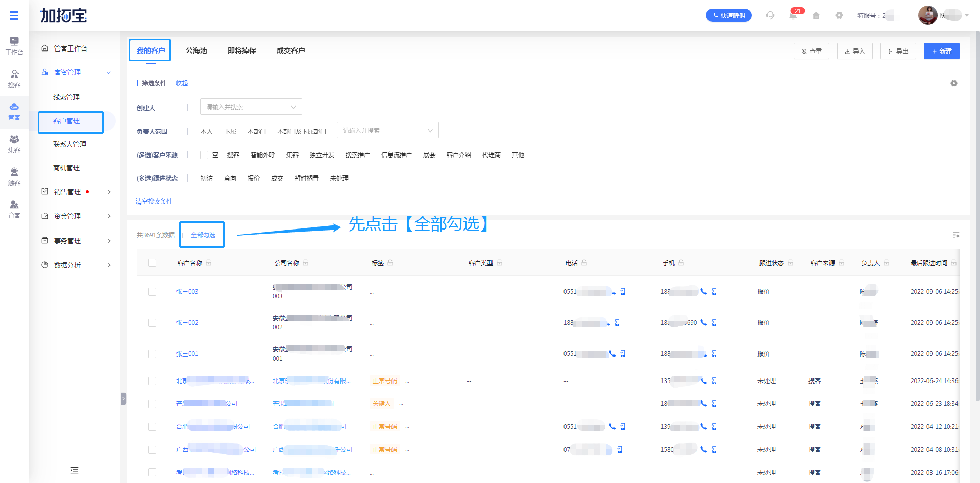
Task: Tick the 空 customer source checkbox
Action: (204, 155)
